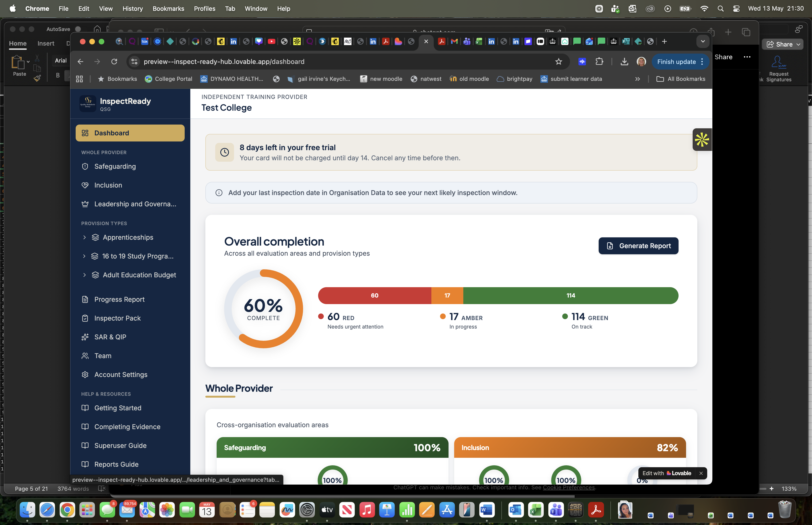
Task: Open the tab search dropdown
Action: (x=703, y=41)
